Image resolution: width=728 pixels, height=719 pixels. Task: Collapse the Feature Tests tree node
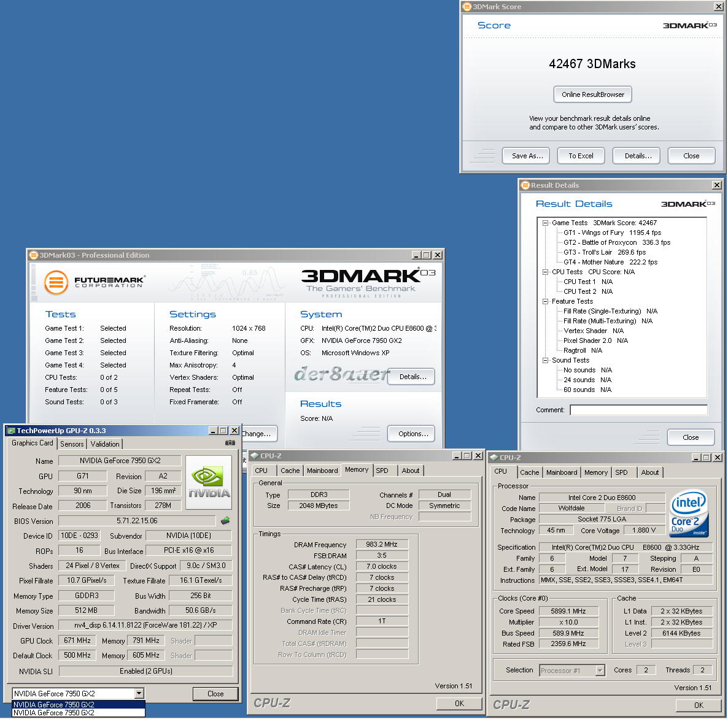click(546, 301)
